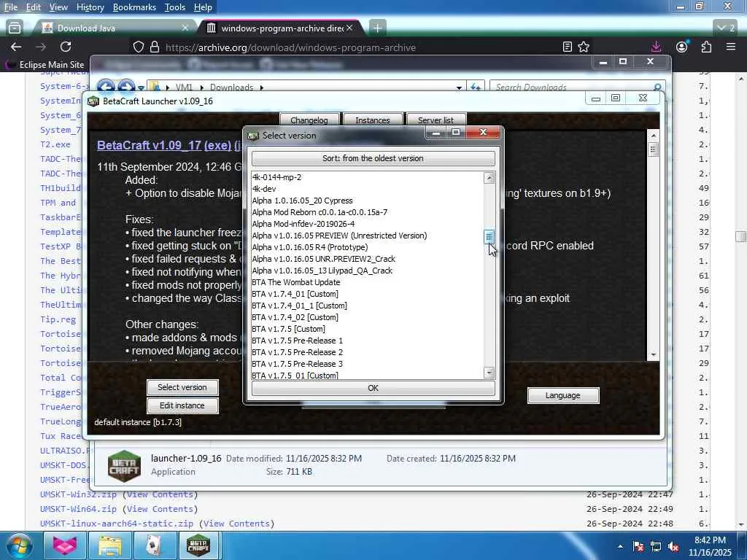Viewport: 747px width, 560px height.
Task: Open the BetaCraft v1.09_17 (exe) link
Action: pyautogui.click(x=164, y=145)
